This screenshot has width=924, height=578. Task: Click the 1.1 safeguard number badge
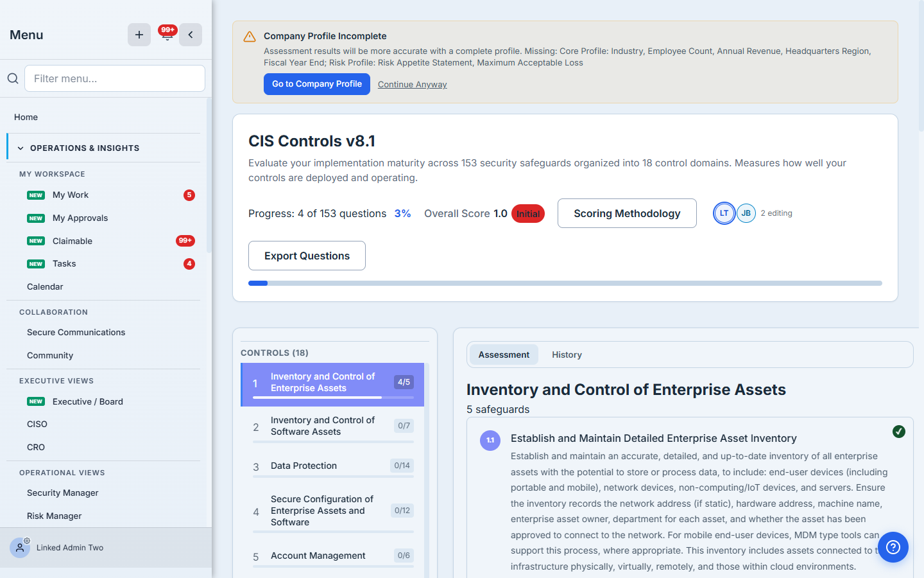(x=490, y=441)
